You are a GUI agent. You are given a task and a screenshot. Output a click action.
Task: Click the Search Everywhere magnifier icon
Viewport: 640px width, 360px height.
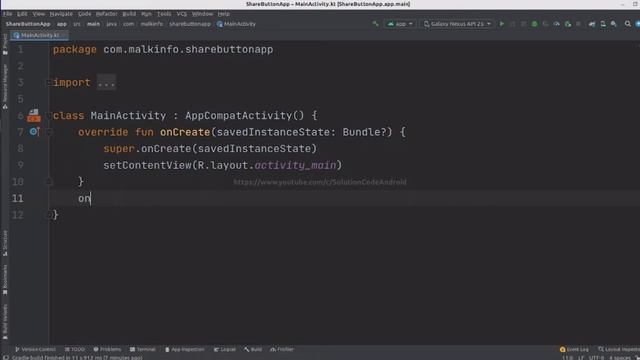[x=627, y=24]
